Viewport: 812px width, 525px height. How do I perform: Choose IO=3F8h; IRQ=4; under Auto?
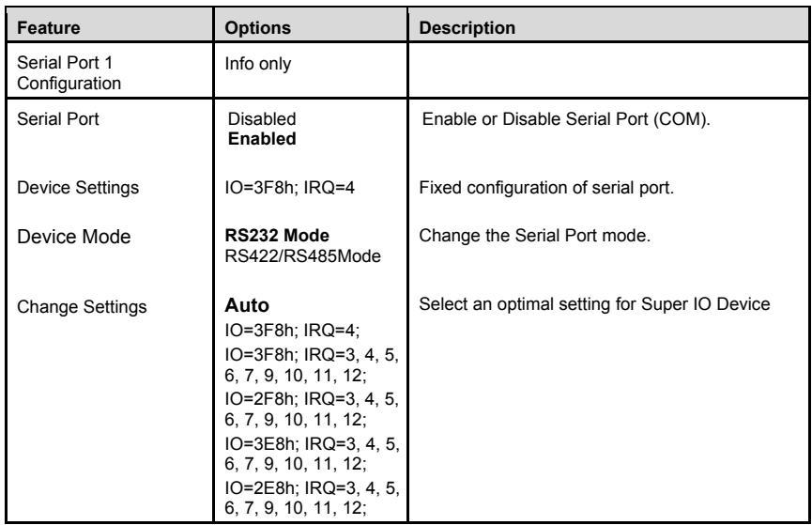point(292,330)
